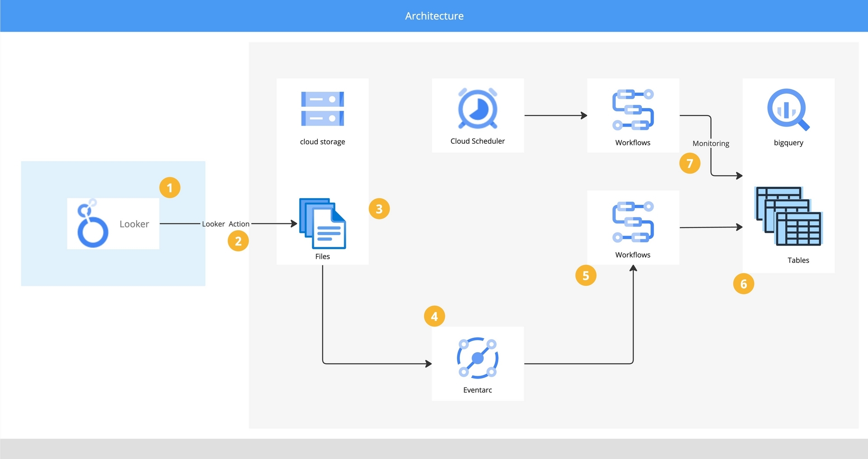Screen dimensions: 868x459
Task: Select the Eventarc icon
Action: pos(478,358)
